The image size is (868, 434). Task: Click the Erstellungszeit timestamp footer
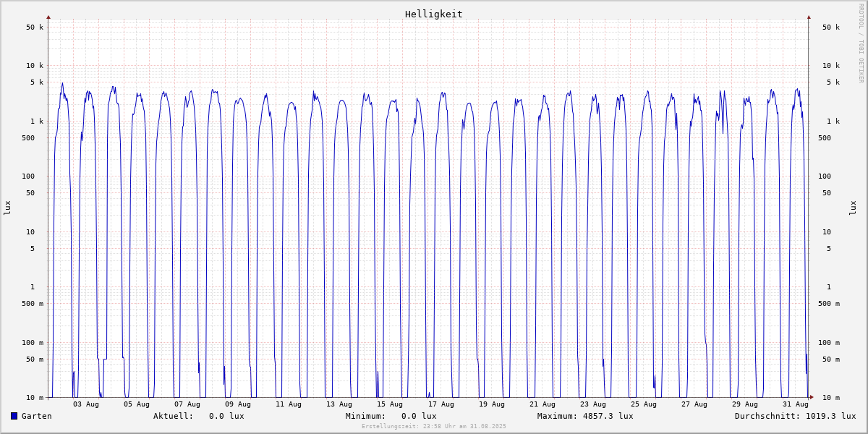[x=433, y=427]
